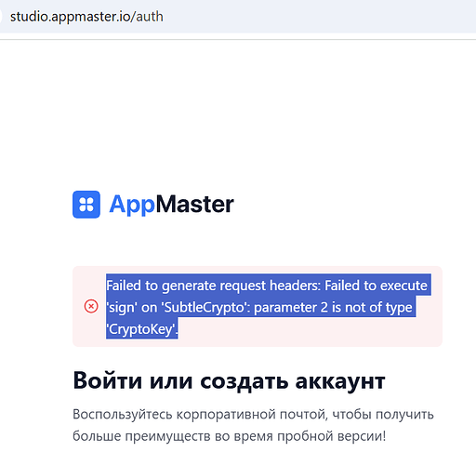Click "parameter 2 is not of type" text
This screenshot has height=465, width=476.
[x=333, y=308]
